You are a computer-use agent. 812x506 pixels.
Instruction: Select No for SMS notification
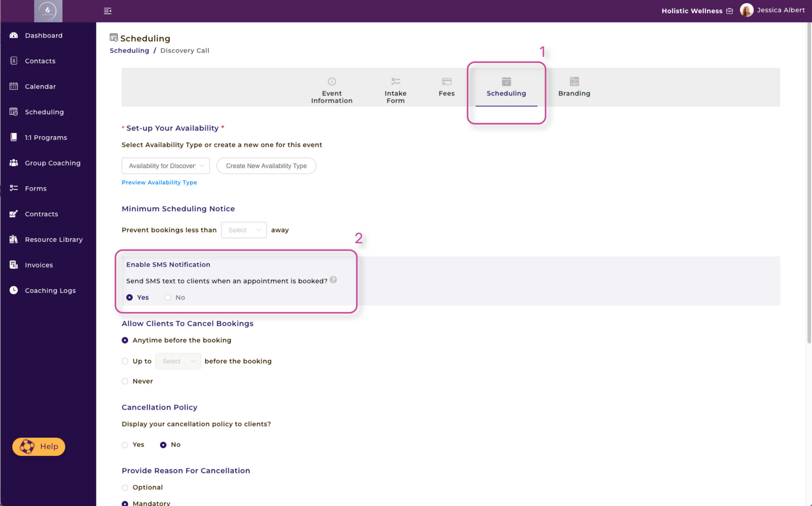coord(168,297)
